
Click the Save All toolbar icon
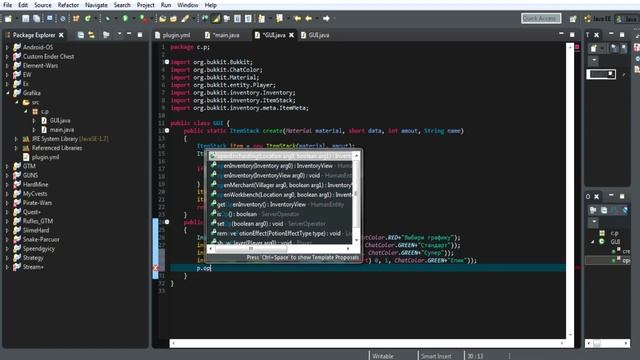[x=36, y=18]
